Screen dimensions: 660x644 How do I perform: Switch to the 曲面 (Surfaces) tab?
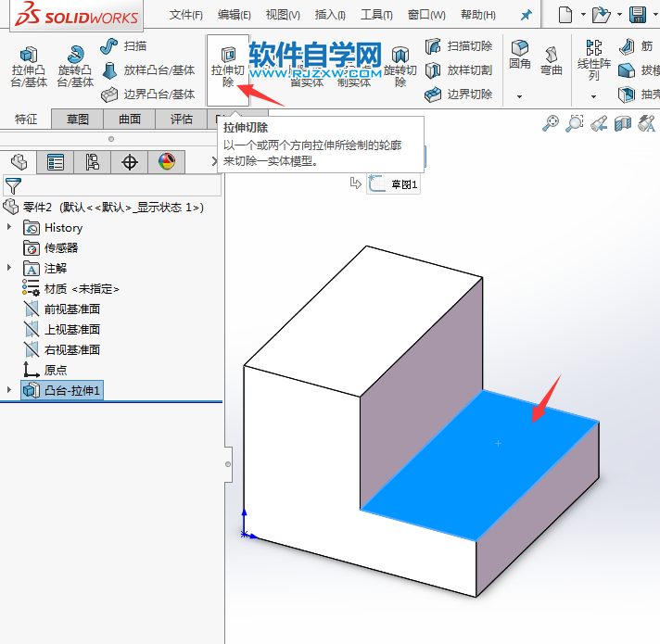point(130,119)
